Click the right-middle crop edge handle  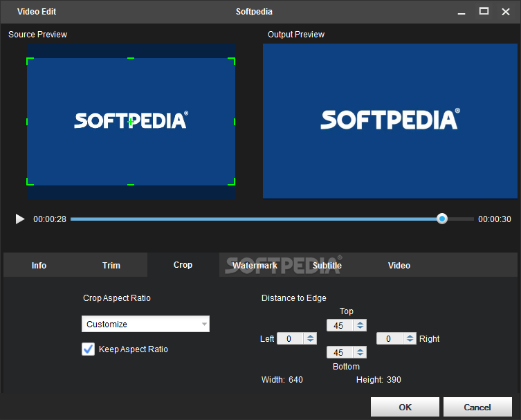235,122
